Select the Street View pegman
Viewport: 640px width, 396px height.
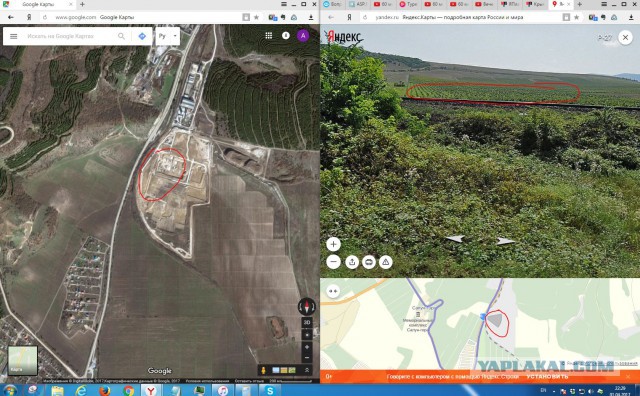coord(263,370)
